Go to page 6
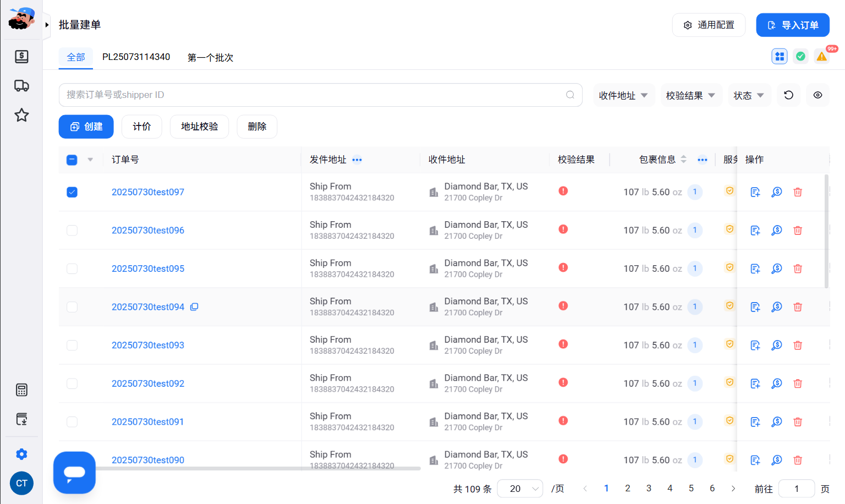The width and height of the screenshot is (845, 504). pos(712,489)
